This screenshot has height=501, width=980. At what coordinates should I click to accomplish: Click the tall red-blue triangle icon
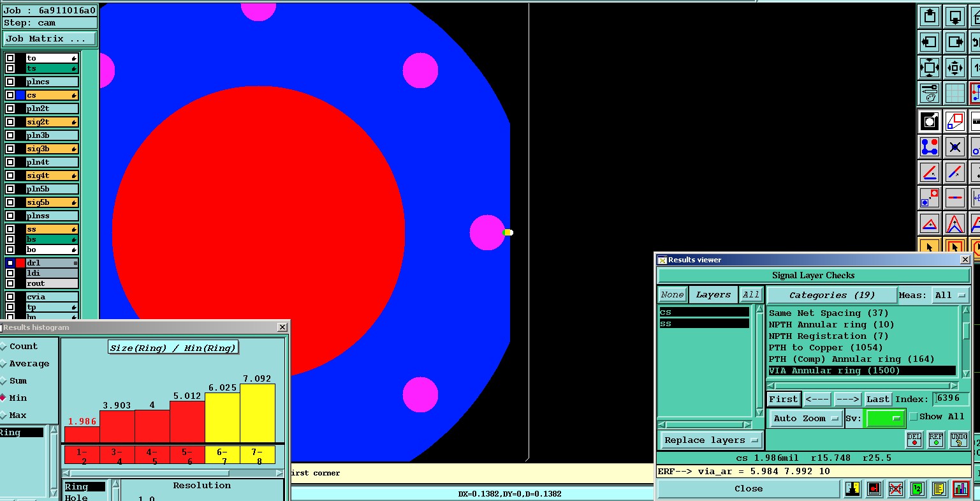click(x=954, y=223)
